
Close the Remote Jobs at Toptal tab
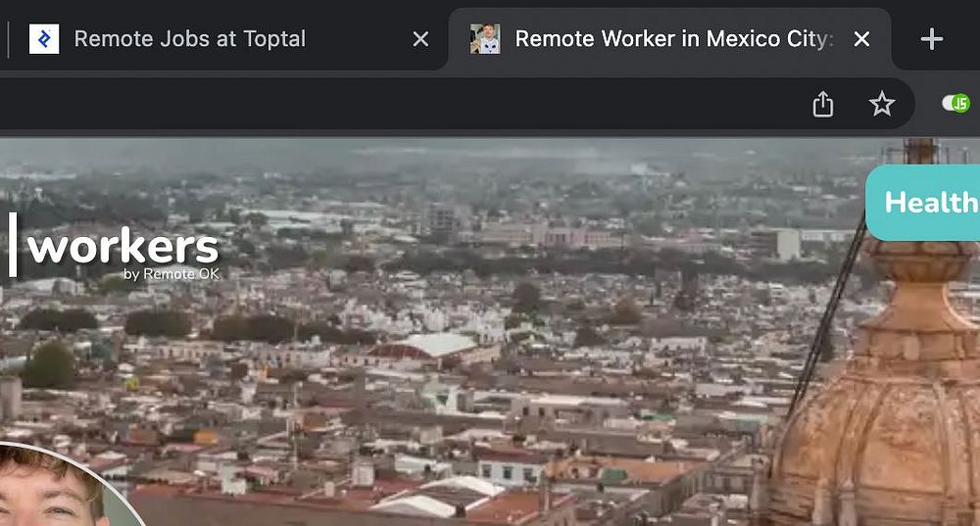420,39
